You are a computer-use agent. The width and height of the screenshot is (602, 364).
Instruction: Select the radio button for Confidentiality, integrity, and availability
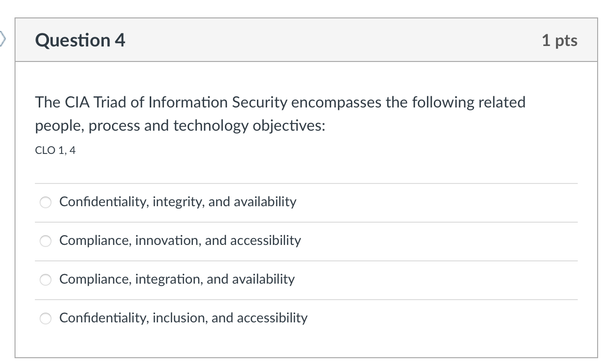46,202
